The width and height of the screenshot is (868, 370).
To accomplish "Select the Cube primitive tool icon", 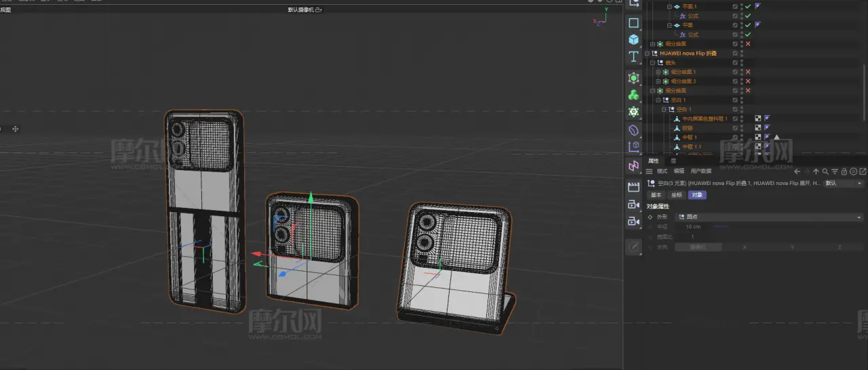I will [633, 39].
